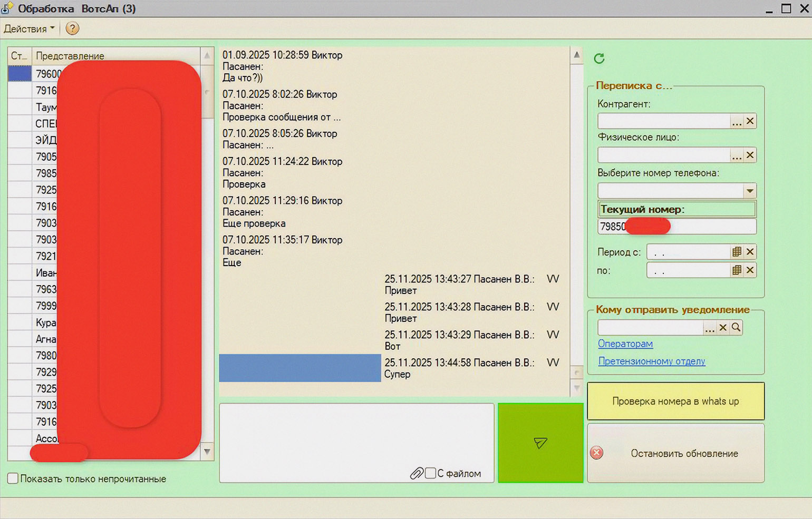Click magnifier search in notification field
Viewport: 812px width, 519px height.
[736, 327]
